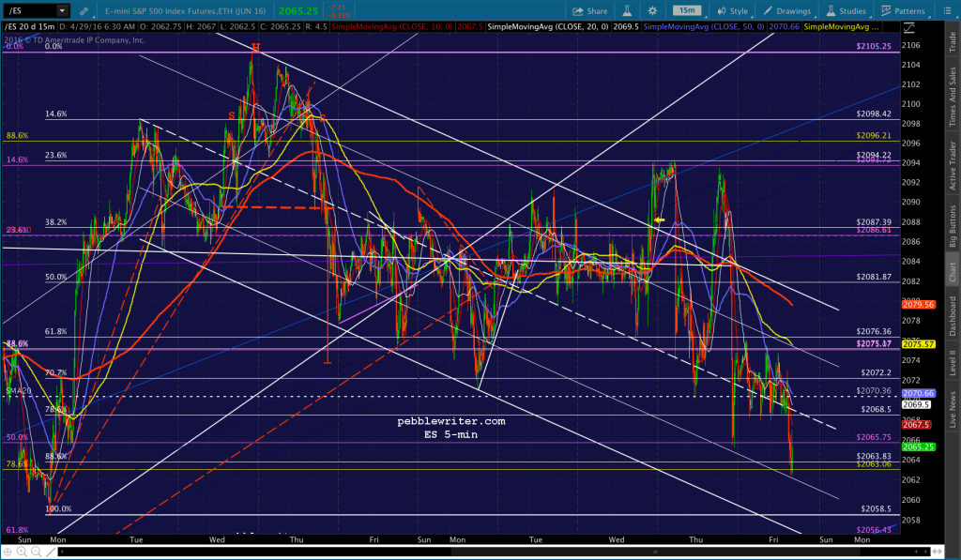The width and height of the screenshot is (961, 560).
Task: Open the Live News sidebar tab
Action: (x=953, y=409)
